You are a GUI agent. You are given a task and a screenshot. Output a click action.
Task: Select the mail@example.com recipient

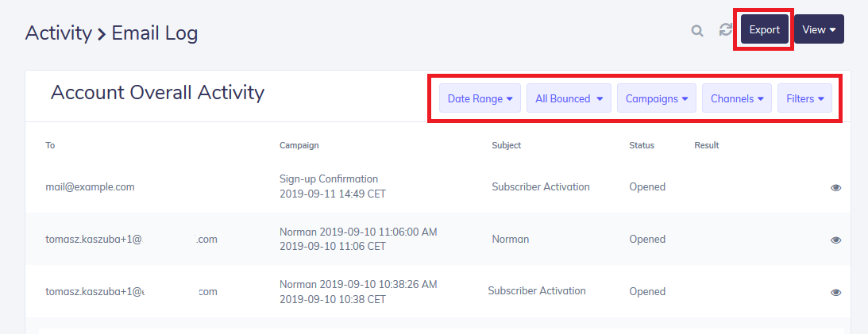(90, 187)
